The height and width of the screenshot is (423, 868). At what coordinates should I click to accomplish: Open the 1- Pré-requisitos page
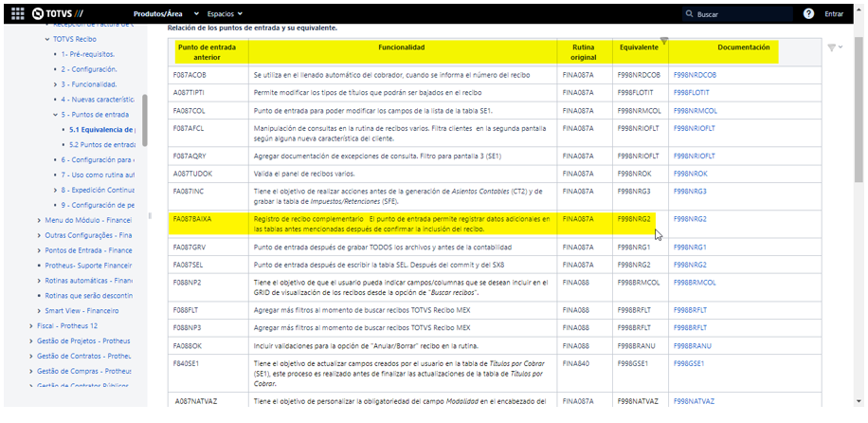[88, 54]
